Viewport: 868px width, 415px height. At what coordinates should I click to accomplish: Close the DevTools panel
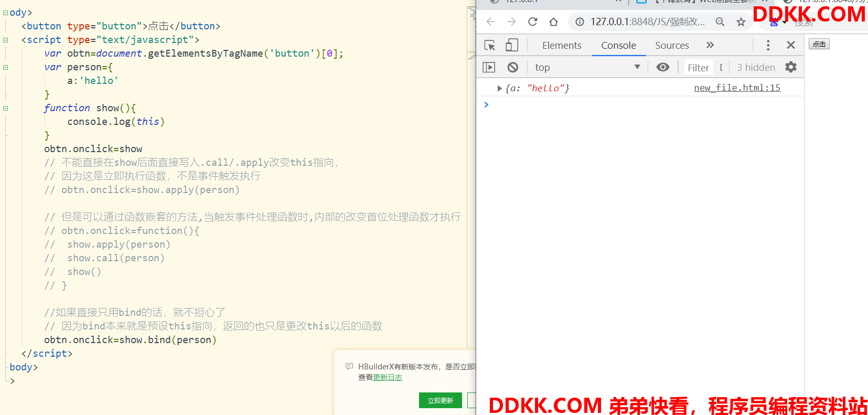pos(791,45)
